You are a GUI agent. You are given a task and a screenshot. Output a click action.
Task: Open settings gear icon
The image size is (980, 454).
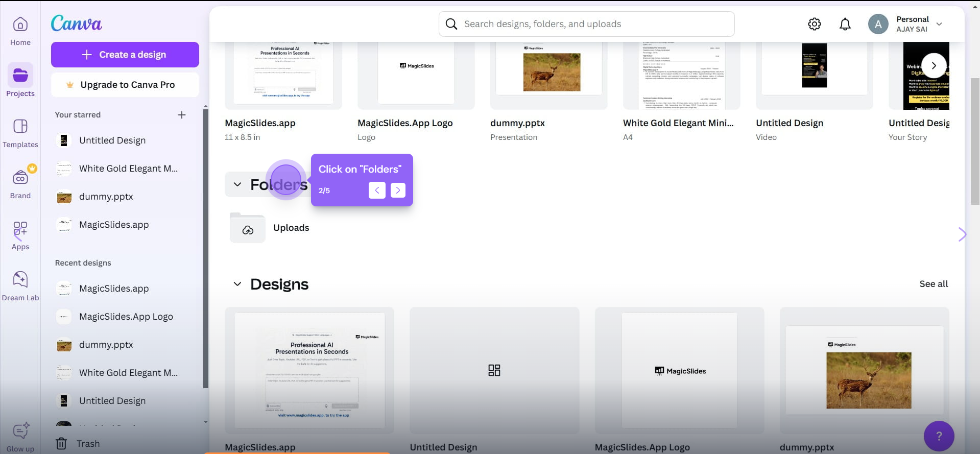(x=815, y=24)
